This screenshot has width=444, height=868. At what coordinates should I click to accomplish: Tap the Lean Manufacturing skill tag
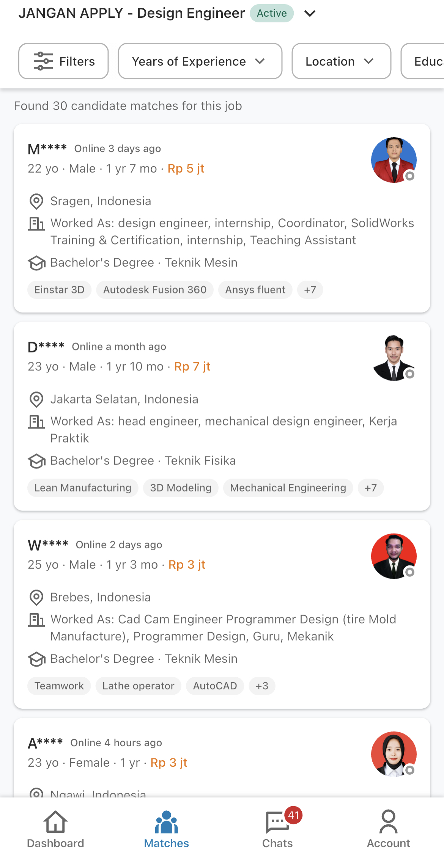coord(82,488)
